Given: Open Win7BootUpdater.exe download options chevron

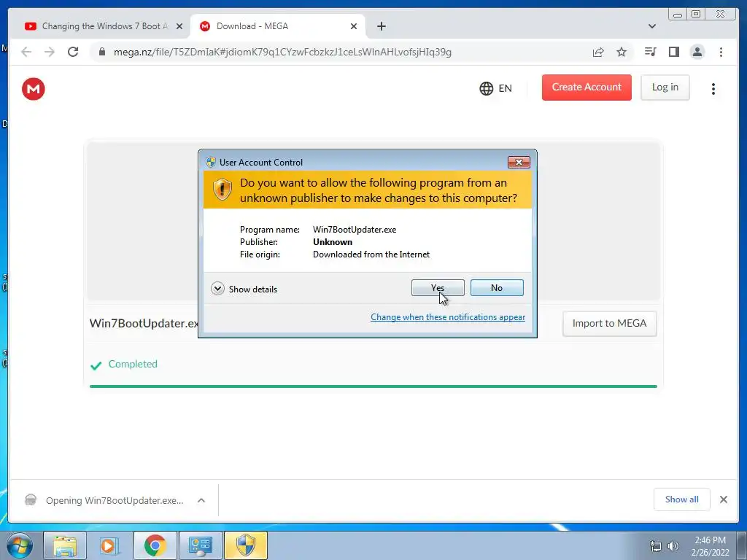Looking at the screenshot, I should point(201,500).
